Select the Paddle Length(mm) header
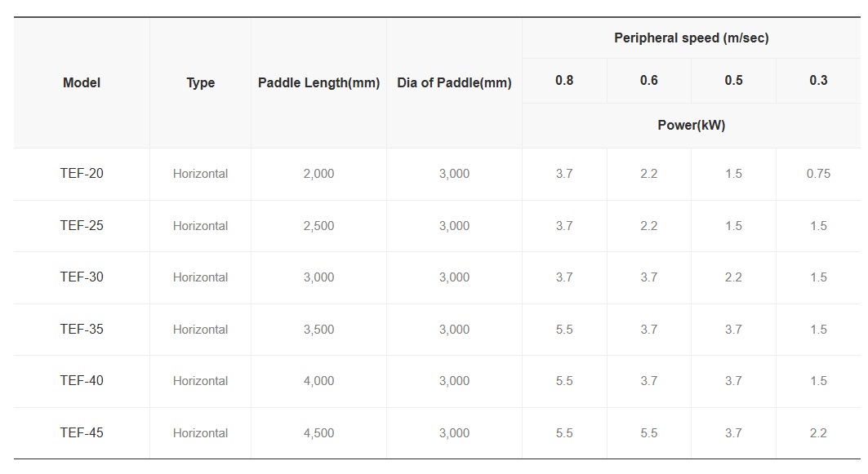The width and height of the screenshot is (868, 474). click(x=318, y=82)
